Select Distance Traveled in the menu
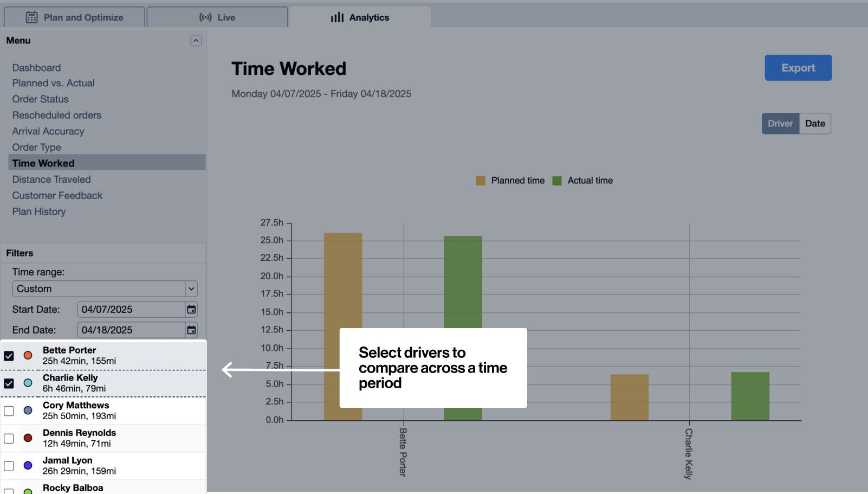Viewport: 868px width, 494px height. (51, 179)
